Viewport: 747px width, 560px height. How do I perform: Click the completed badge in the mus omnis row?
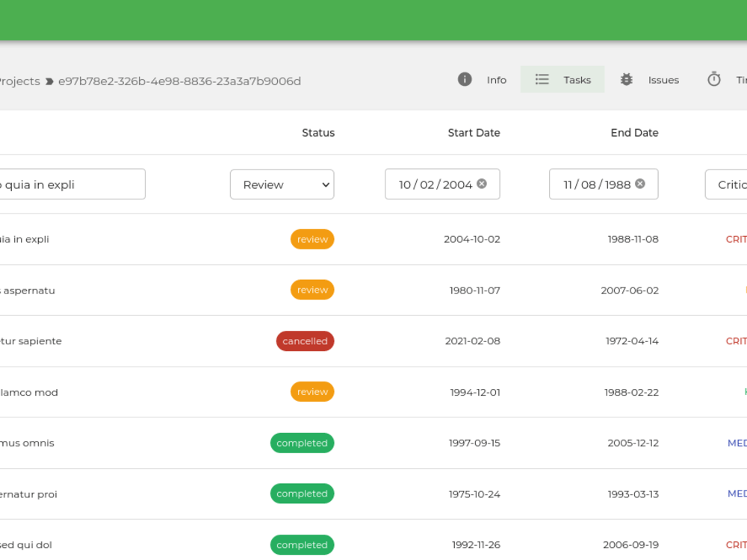(302, 444)
